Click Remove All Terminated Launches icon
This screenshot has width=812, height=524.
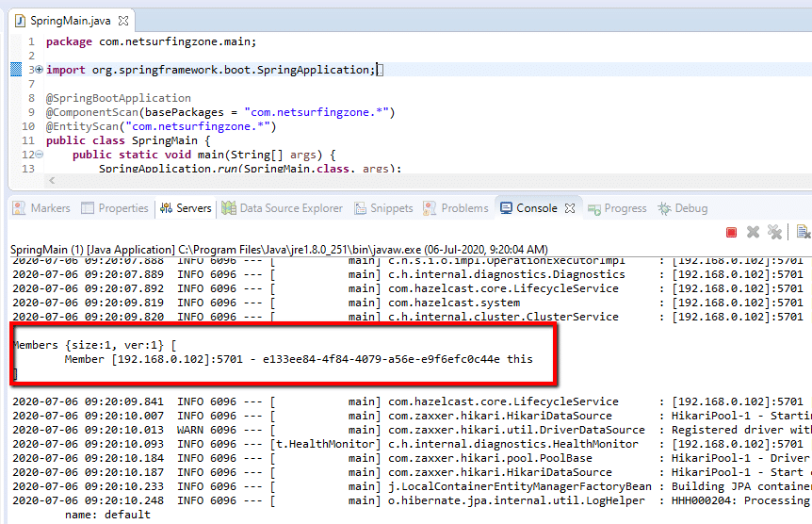tap(774, 232)
